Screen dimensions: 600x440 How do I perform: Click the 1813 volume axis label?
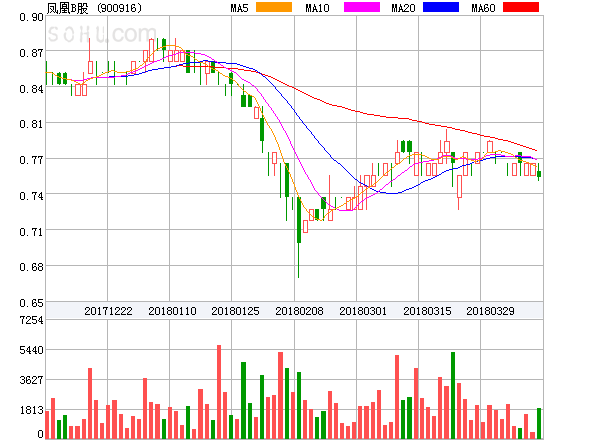(x=31, y=411)
